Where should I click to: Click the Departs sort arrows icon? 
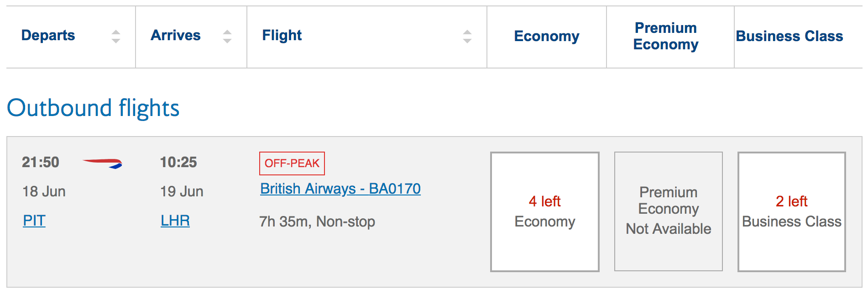pyautogui.click(x=116, y=37)
